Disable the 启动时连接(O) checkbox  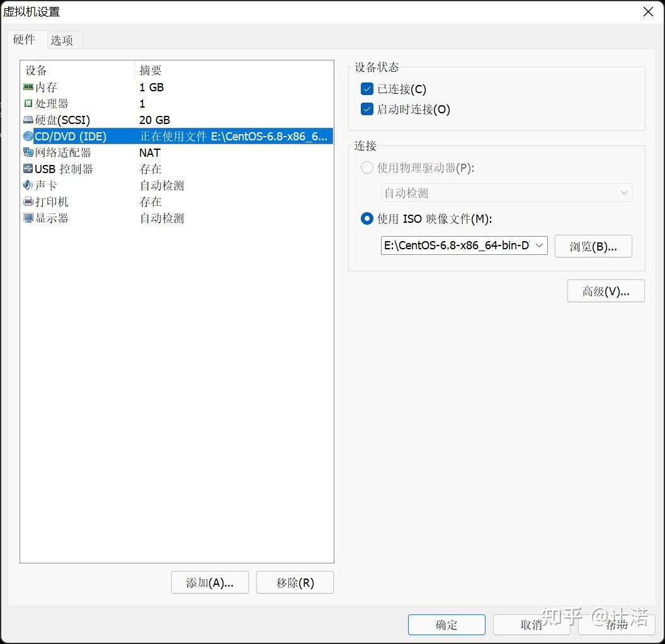click(367, 109)
